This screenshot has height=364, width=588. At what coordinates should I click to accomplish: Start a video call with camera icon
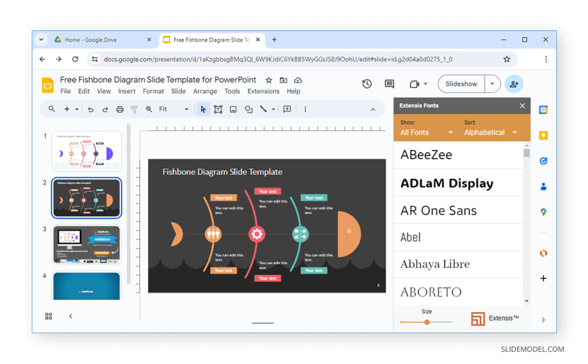click(414, 84)
